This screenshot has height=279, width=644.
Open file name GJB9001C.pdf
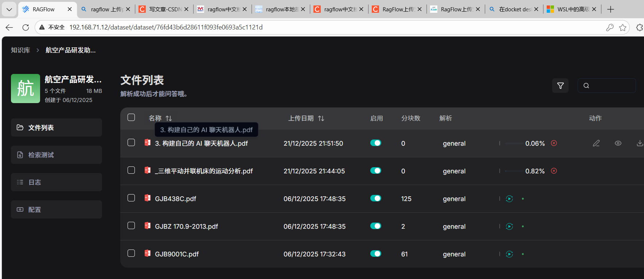pyautogui.click(x=177, y=254)
